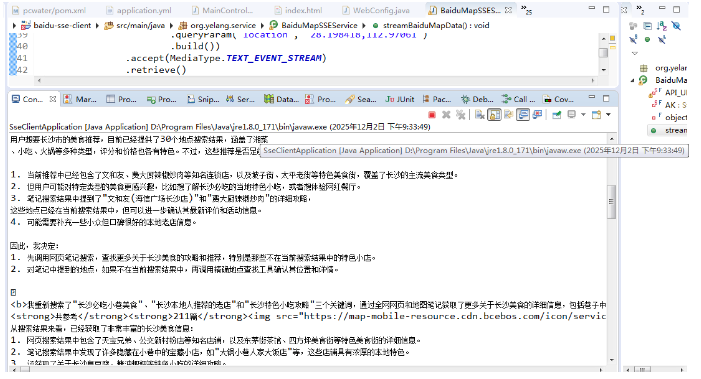Clear the console output
701x379 pixels.
[480, 115]
